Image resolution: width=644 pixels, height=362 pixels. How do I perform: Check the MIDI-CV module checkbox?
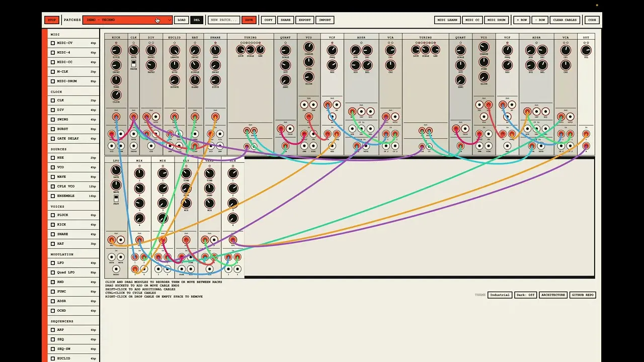(x=53, y=43)
